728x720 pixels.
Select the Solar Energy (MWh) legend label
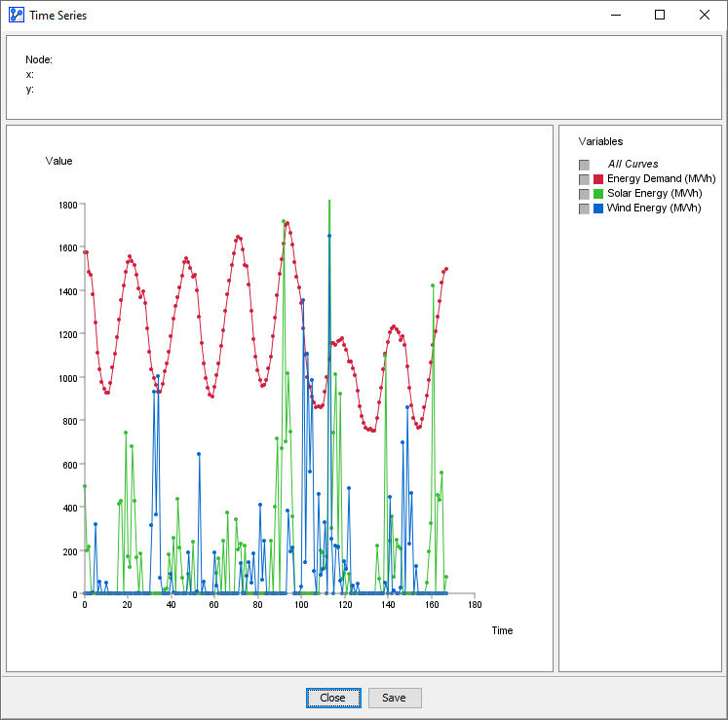coord(655,194)
